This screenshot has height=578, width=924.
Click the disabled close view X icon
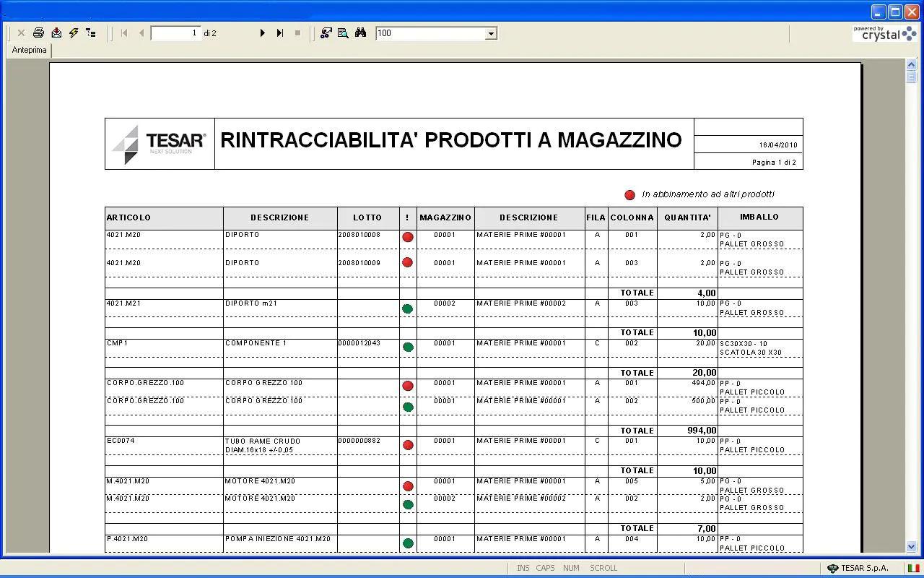[x=21, y=33]
